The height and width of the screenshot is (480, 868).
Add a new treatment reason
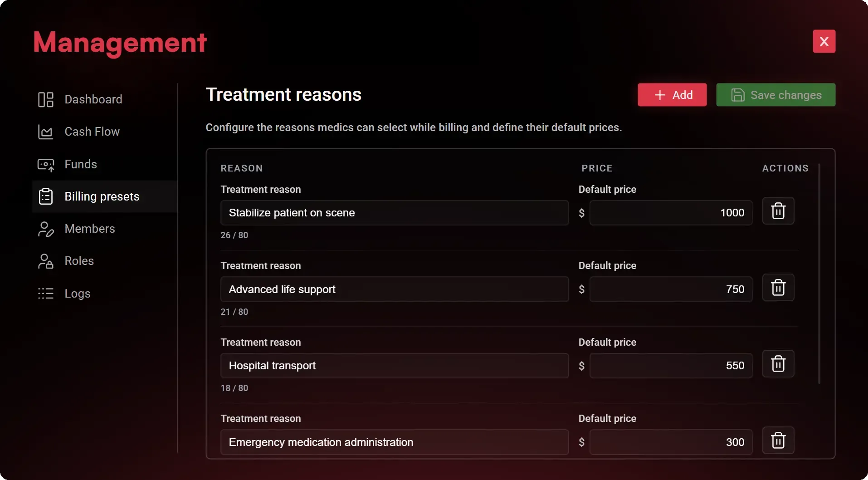pos(672,95)
